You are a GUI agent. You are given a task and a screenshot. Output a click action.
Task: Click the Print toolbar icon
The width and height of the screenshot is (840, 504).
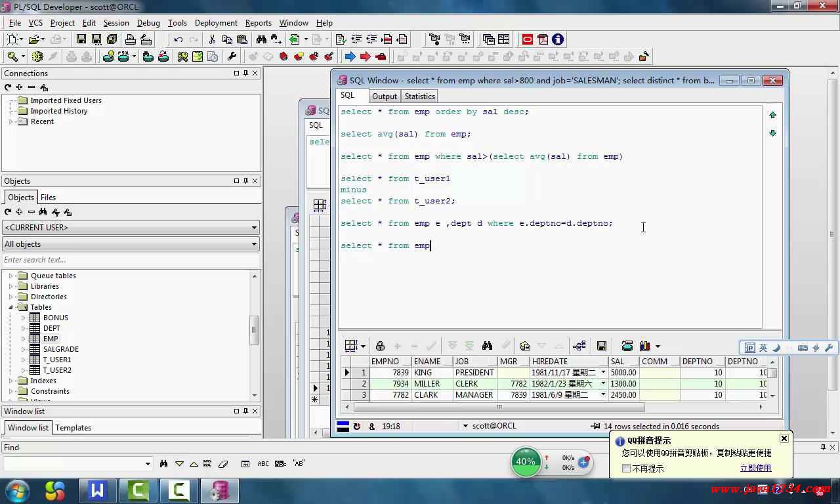130,39
